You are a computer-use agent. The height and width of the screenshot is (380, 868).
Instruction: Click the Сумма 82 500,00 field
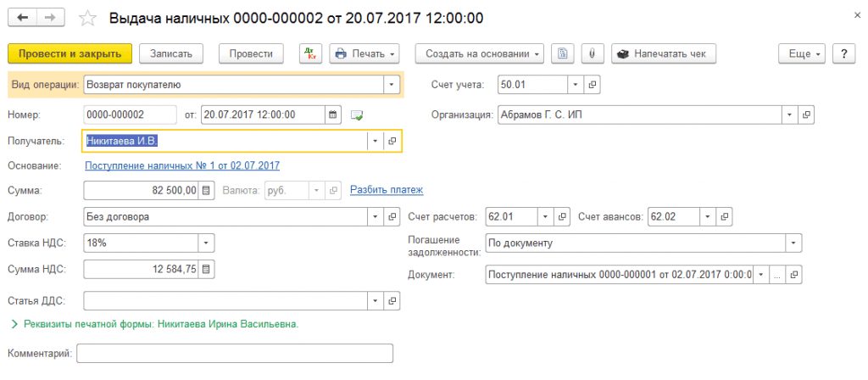142,190
